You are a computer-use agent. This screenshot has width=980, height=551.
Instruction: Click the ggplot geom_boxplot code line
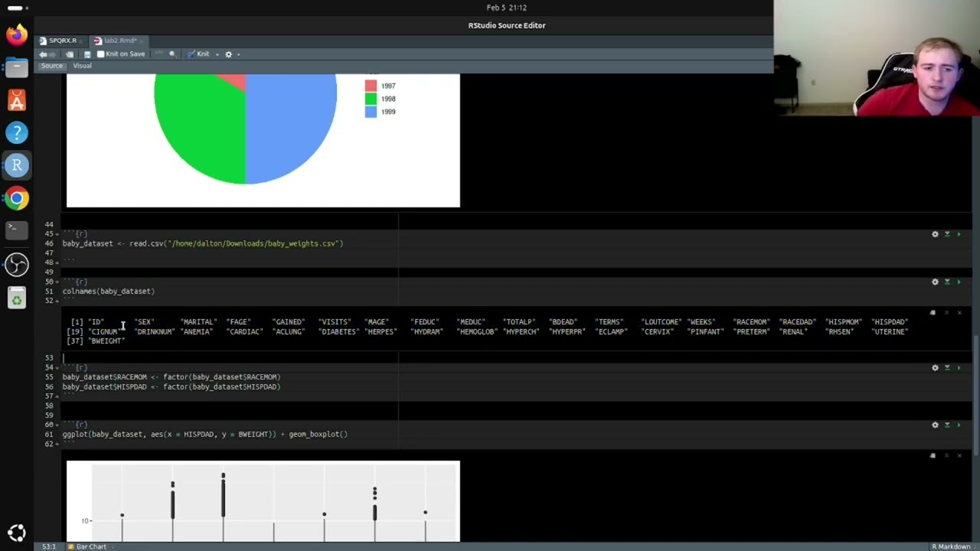205,434
